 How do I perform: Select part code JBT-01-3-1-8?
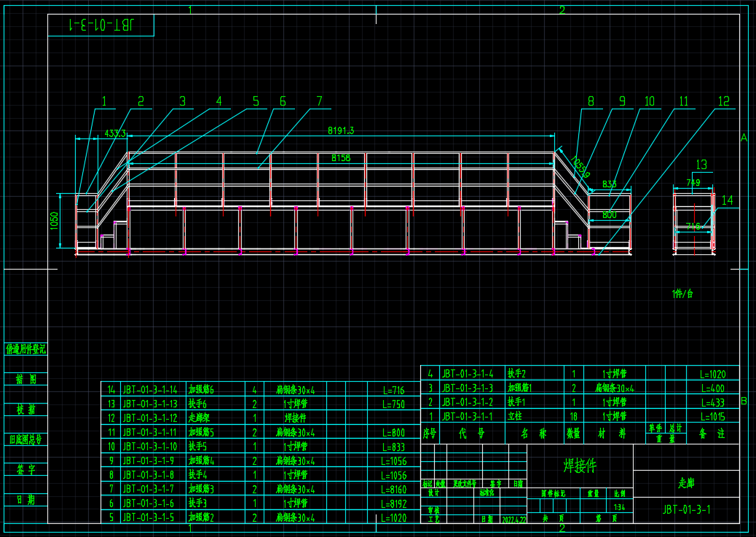(149, 475)
